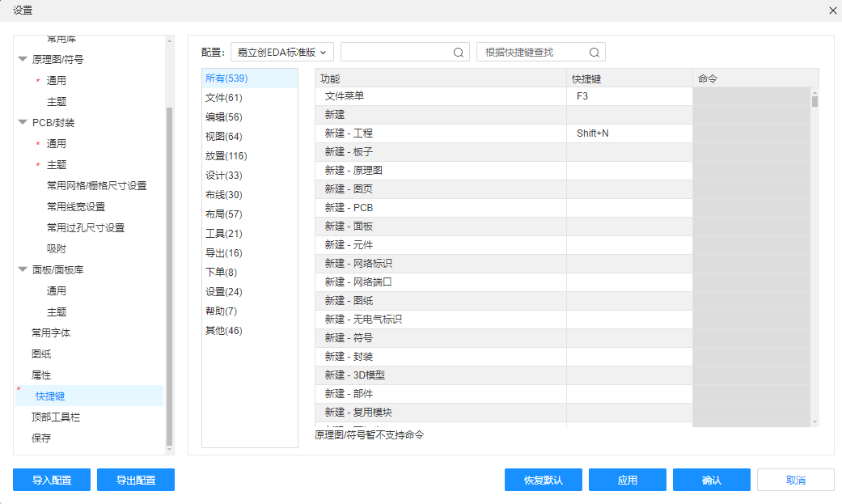The width and height of the screenshot is (842, 504).
Task: Click the search magnifier in the function search box
Action: tap(458, 53)
